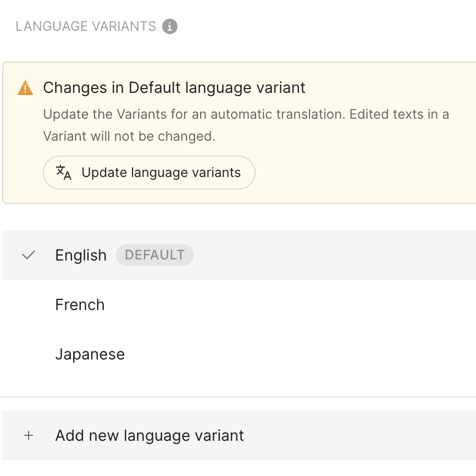This screenshot has width=476, height=476.
Task: Select the English language variant
Action: pos(81,255)
